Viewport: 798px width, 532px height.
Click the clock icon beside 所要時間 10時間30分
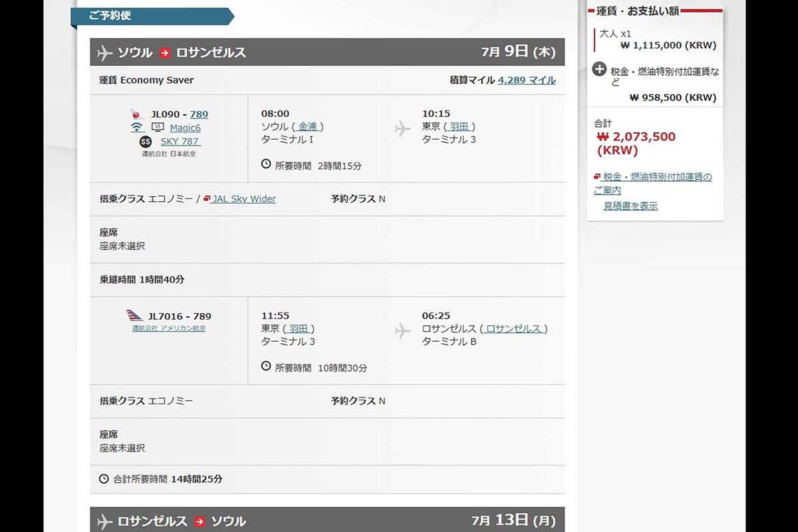pyautogui.click(x=266, y=366)
